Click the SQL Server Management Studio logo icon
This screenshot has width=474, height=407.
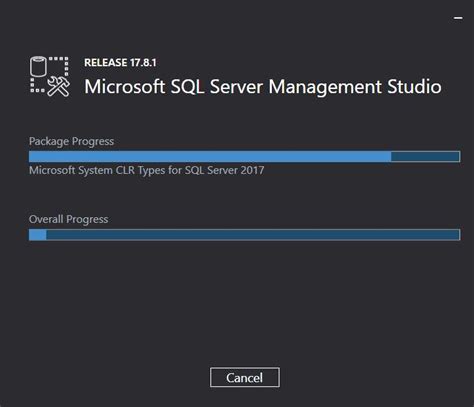(x=50, y=76)
